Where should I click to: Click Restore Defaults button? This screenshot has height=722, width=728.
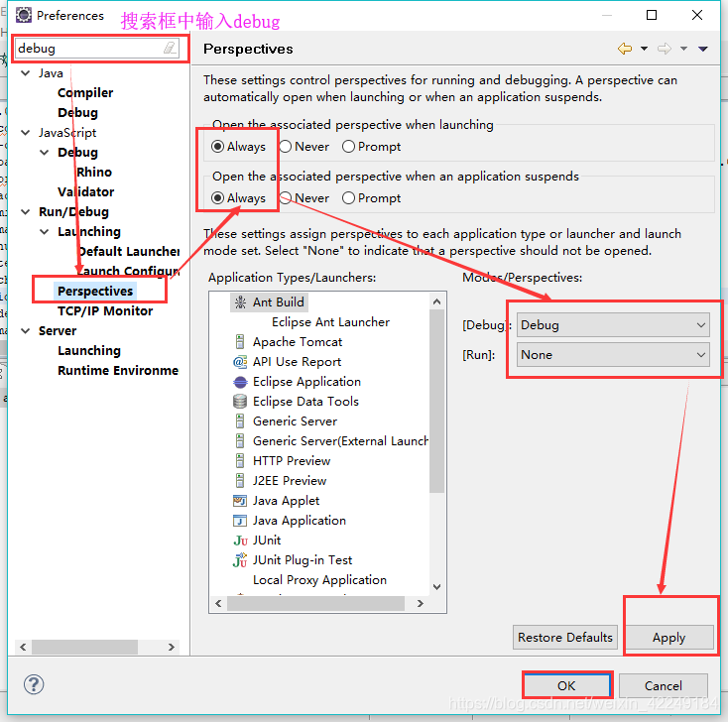565,638
